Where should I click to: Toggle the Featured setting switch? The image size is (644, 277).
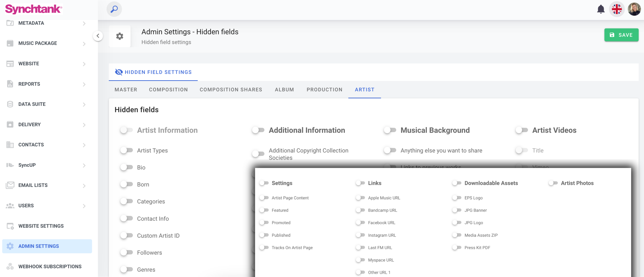coord(264,210)
